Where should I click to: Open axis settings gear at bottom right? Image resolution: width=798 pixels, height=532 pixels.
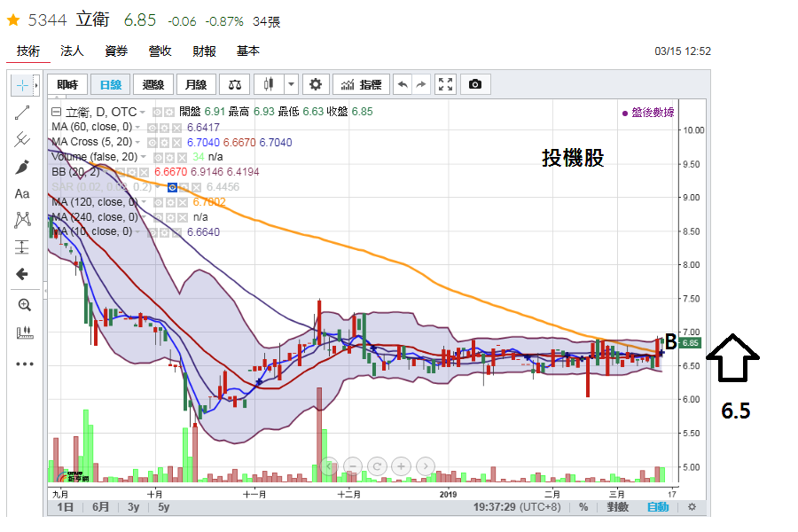click(692, 507)
